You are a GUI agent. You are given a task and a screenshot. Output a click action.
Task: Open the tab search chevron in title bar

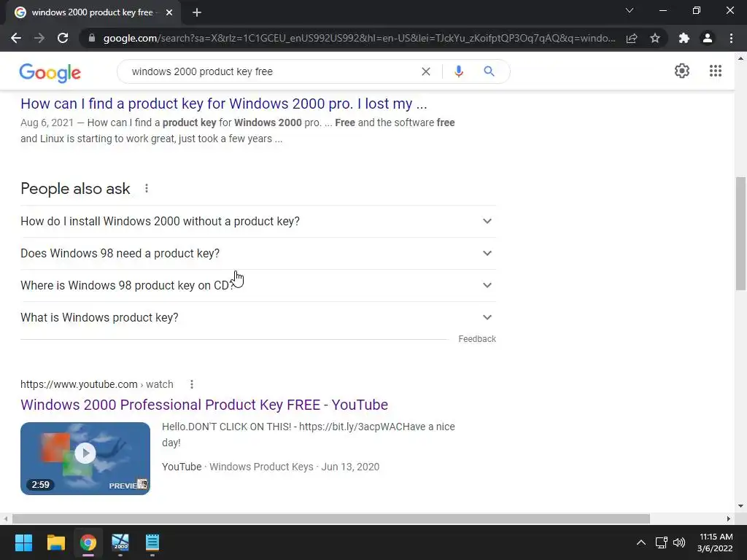[630, 10]
